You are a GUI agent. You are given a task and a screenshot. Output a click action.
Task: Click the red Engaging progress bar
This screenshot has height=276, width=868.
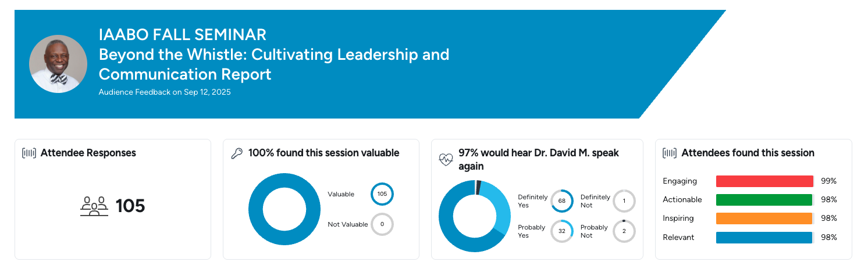point(764,181)
